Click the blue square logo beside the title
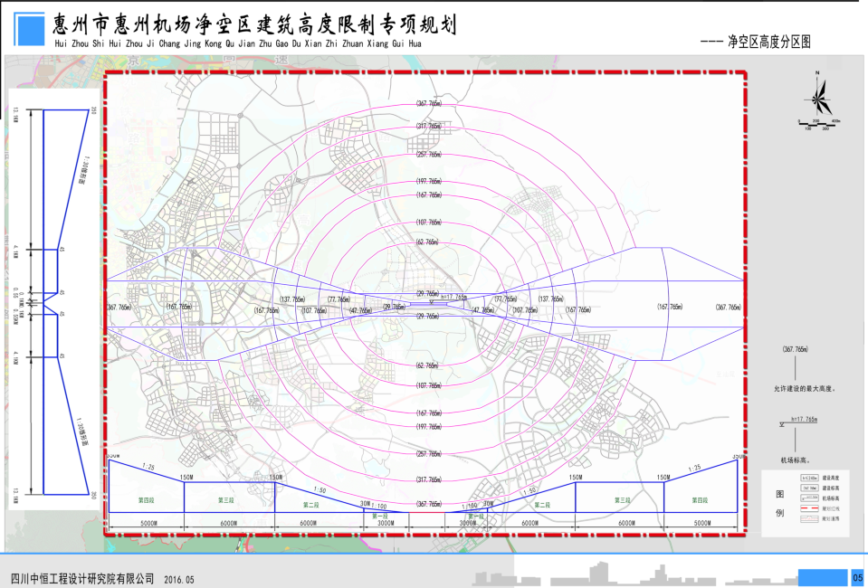Viewport: 868px width, 588px height. coord(29,29)
